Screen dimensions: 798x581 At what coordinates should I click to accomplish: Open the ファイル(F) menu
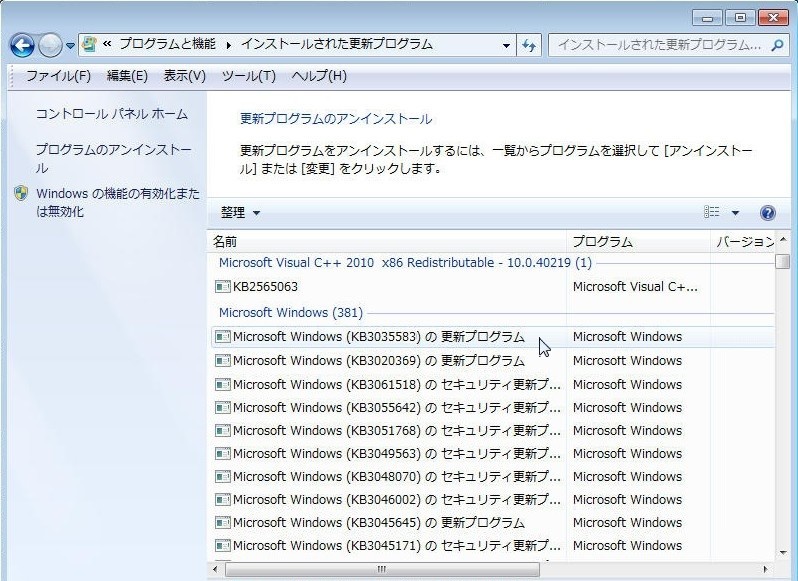point(58,76)
